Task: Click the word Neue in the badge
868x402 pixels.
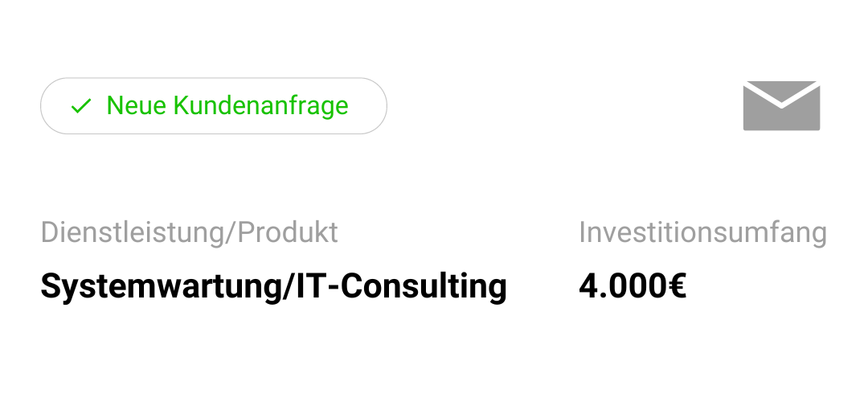Action: (x=136, y=106)
